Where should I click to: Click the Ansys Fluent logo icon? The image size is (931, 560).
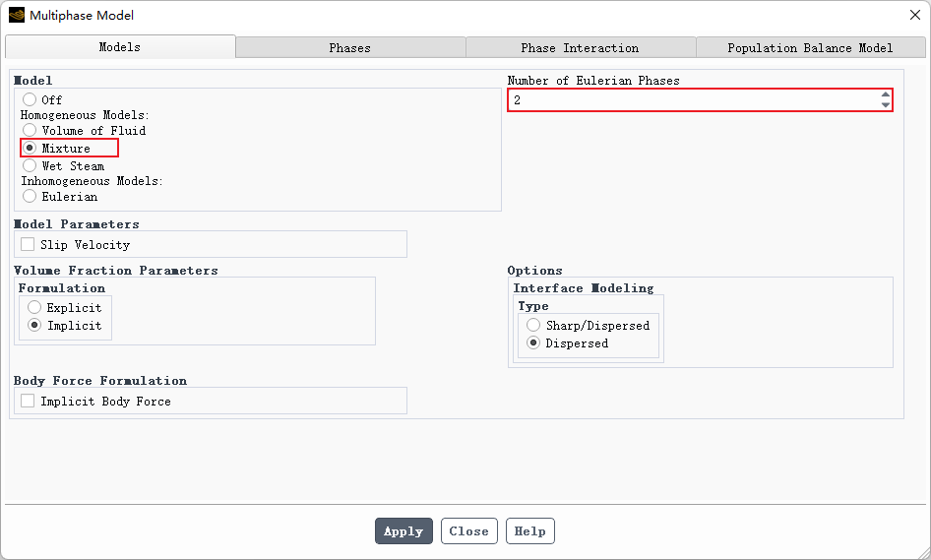click(x=16, y=15)
